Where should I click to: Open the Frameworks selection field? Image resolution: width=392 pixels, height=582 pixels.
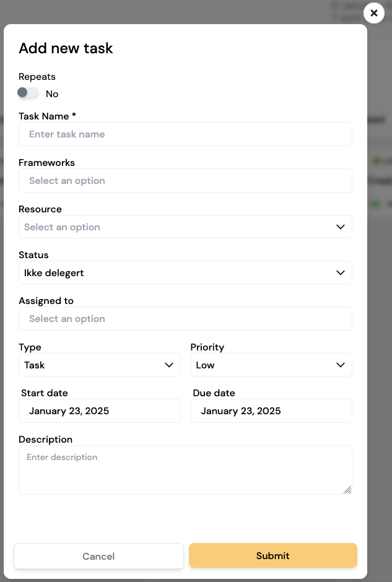tap(185, 180)
